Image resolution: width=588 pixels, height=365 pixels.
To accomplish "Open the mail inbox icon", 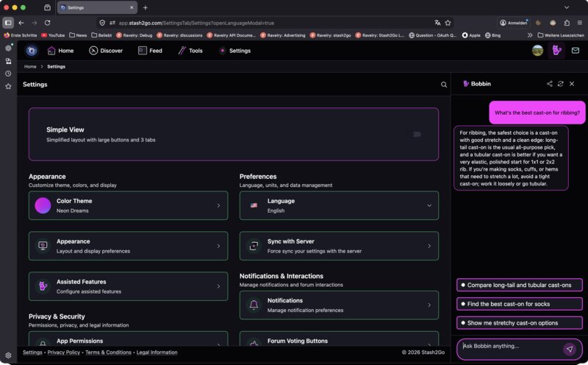I will pos(575,51).
